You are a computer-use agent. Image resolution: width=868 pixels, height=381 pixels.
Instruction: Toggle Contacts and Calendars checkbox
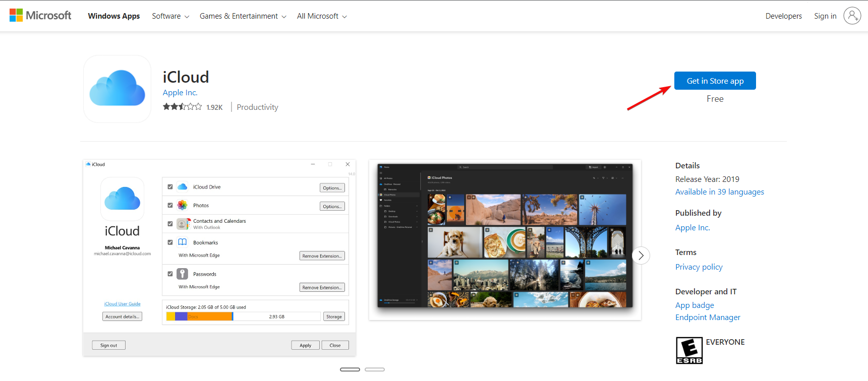tap(170, 224)
